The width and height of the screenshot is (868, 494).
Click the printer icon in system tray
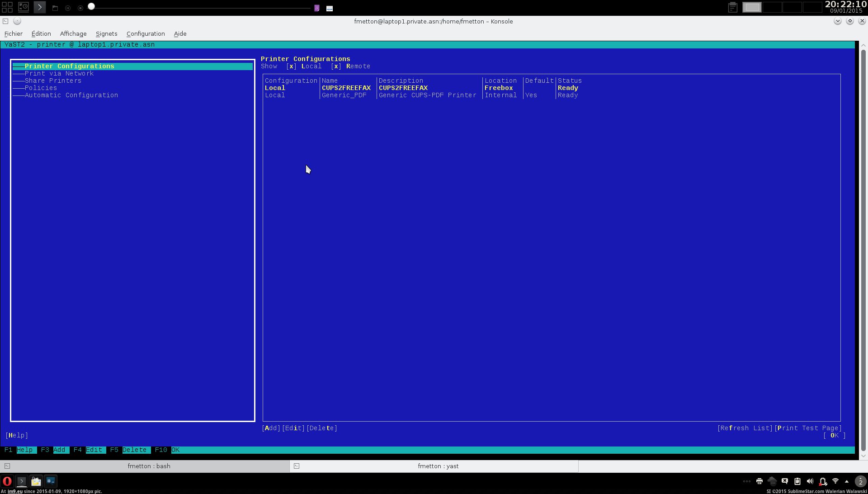(759, 481)
